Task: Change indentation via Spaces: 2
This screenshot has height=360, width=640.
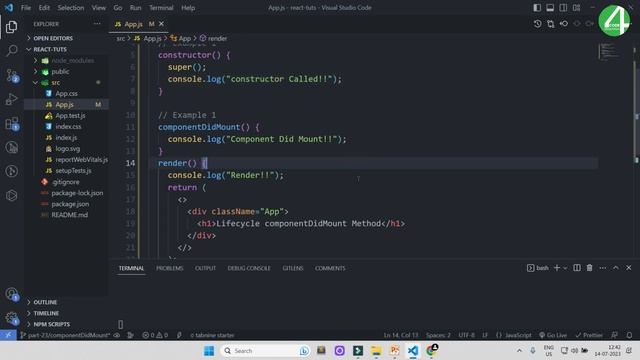Action: click(438, 335)
